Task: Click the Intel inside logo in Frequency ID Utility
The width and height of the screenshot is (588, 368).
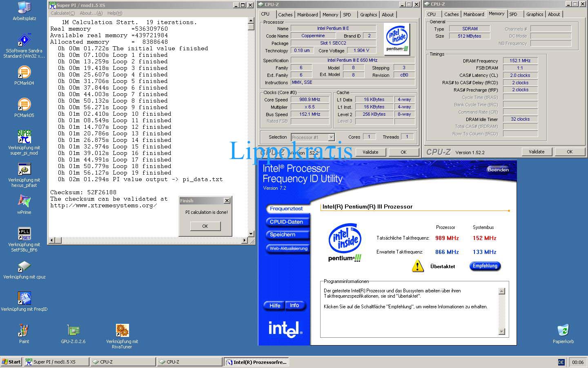Action: [345, 242]
